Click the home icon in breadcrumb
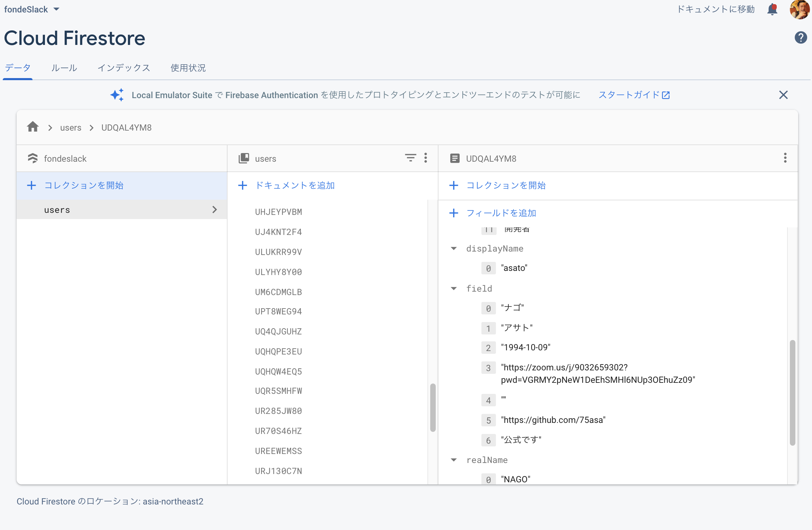The height and width of the screenshot is (530, 812). [33, 127]
